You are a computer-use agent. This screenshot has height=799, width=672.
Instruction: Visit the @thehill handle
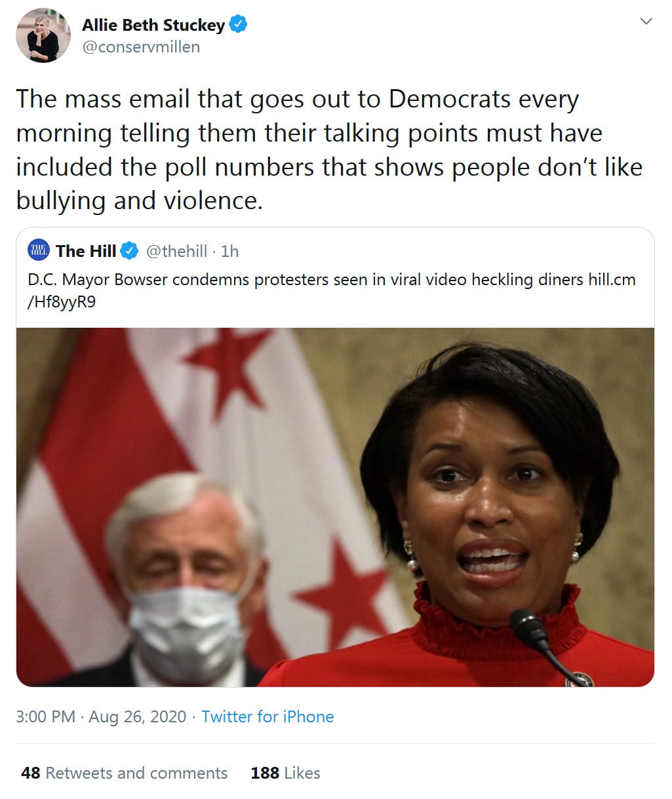pyautogui.click(x=176, y=251)
